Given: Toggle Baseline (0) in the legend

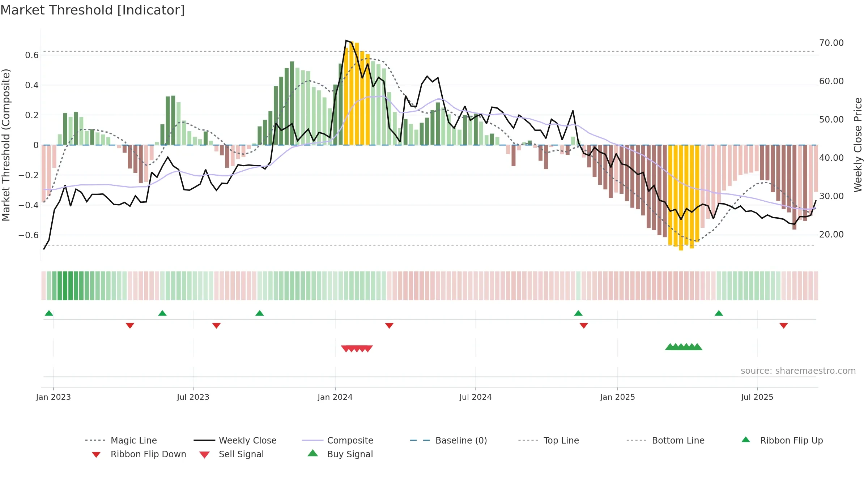Looking at the screenshot, I should [x=448, y=440].
